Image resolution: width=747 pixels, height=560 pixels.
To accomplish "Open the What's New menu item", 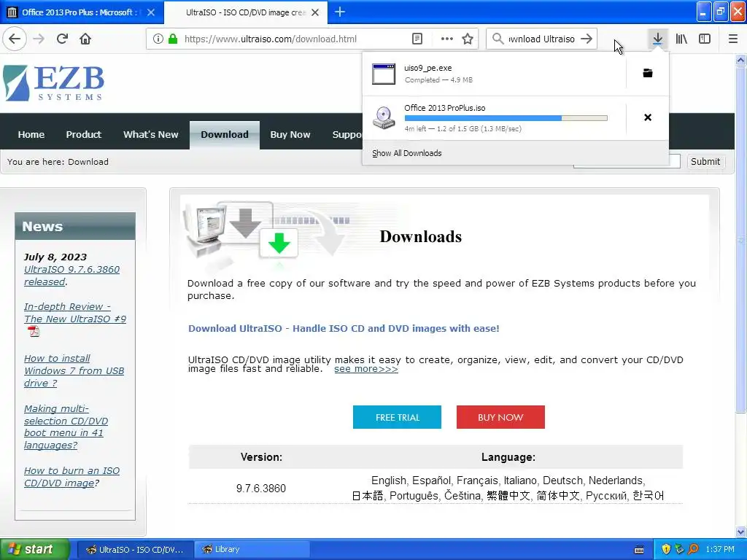I will point(150,135).
